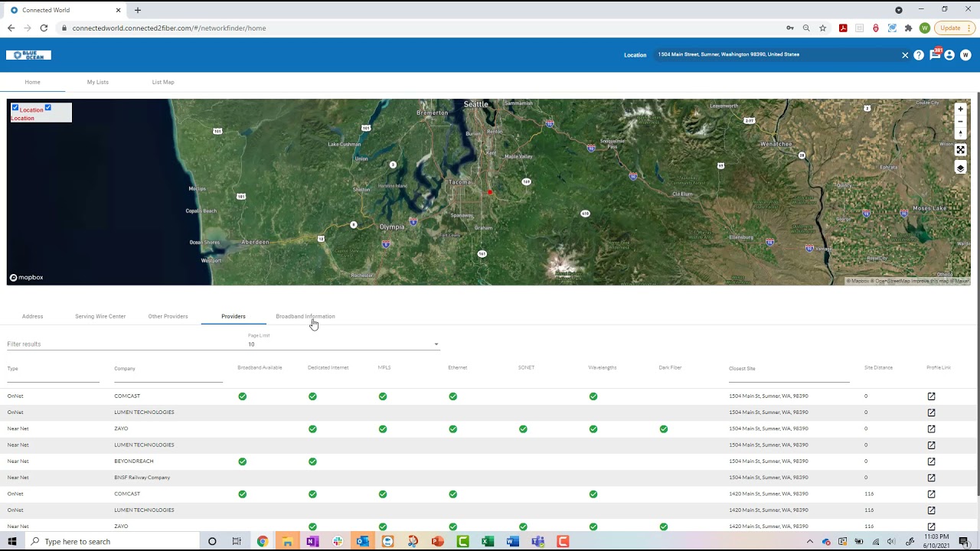Zoom out on the map
Screen dimensions: 980x551
click(960, 121)
